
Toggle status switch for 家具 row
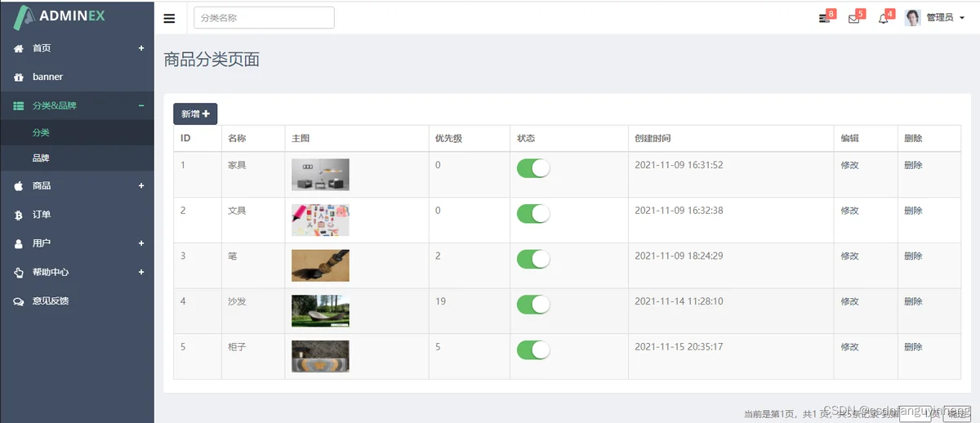coord(533,168)
